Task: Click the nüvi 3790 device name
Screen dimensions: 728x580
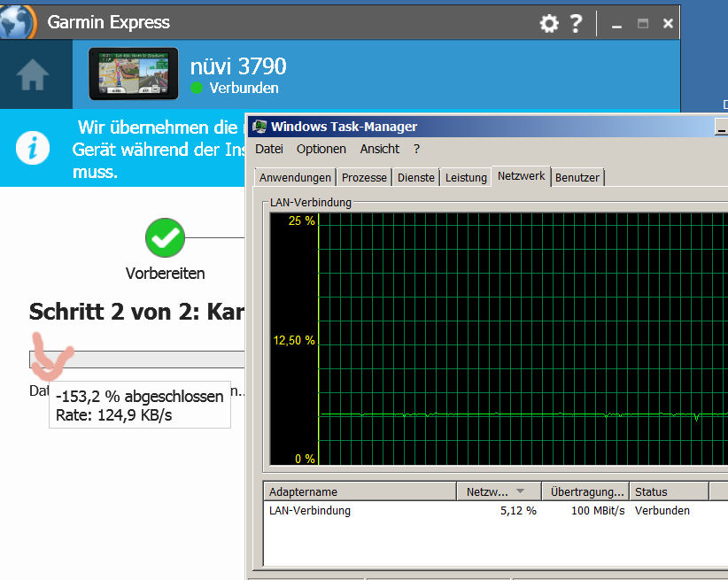Action: pyautogui.click(x=238, y=66)
